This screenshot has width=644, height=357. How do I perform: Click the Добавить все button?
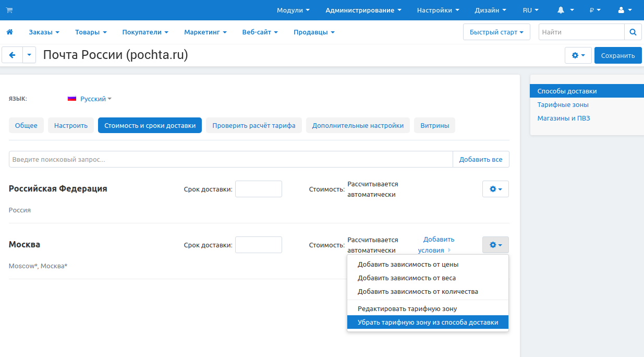[480, 159]
